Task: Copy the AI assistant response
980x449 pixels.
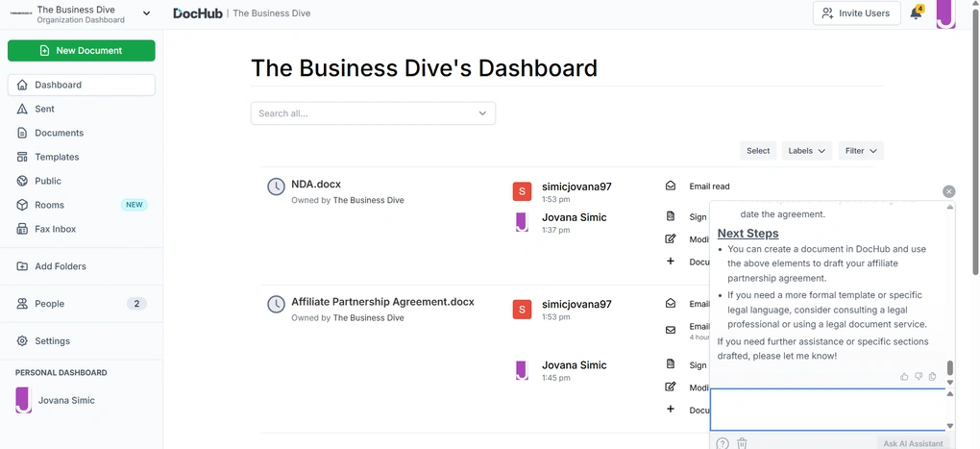Action: [933, 377]
